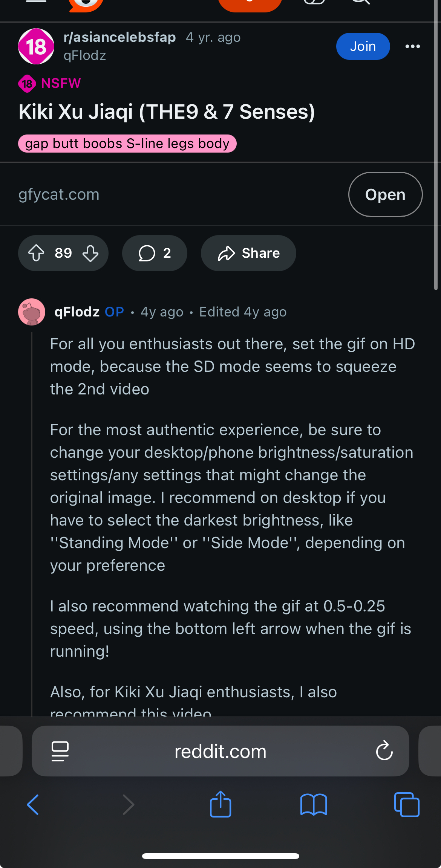441x868 pixels.
Task: Join the r/asiancelebsfap community
Action: pos(363,46)
